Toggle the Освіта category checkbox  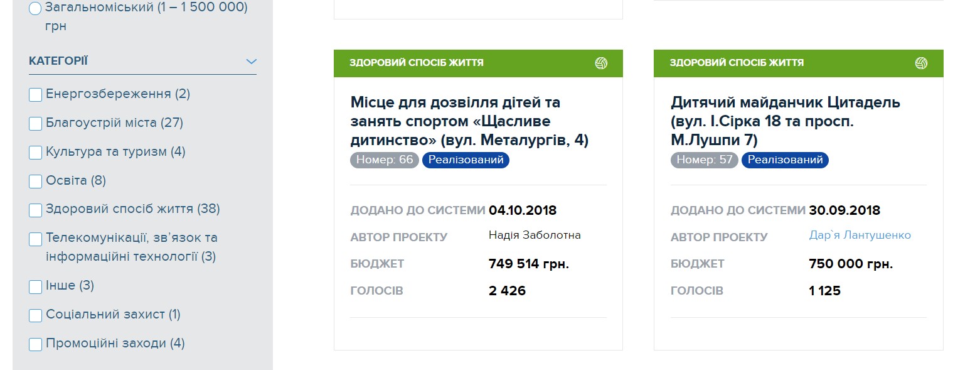(36, 181)
